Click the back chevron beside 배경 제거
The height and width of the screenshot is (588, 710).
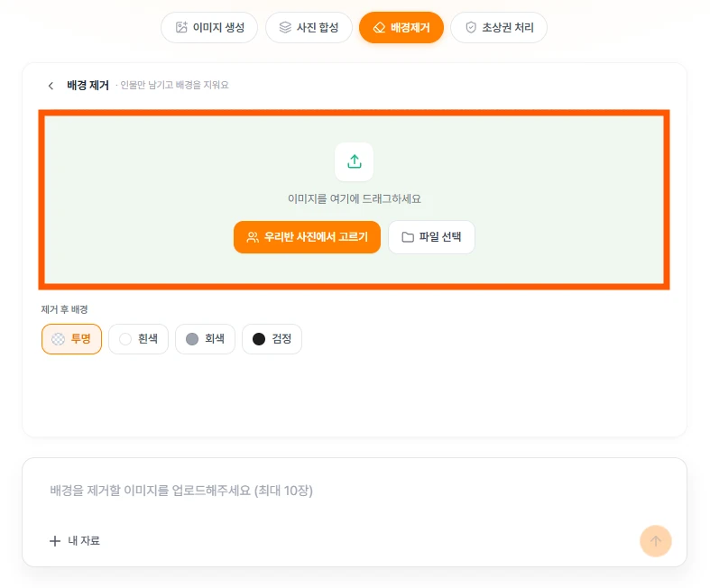51,86
